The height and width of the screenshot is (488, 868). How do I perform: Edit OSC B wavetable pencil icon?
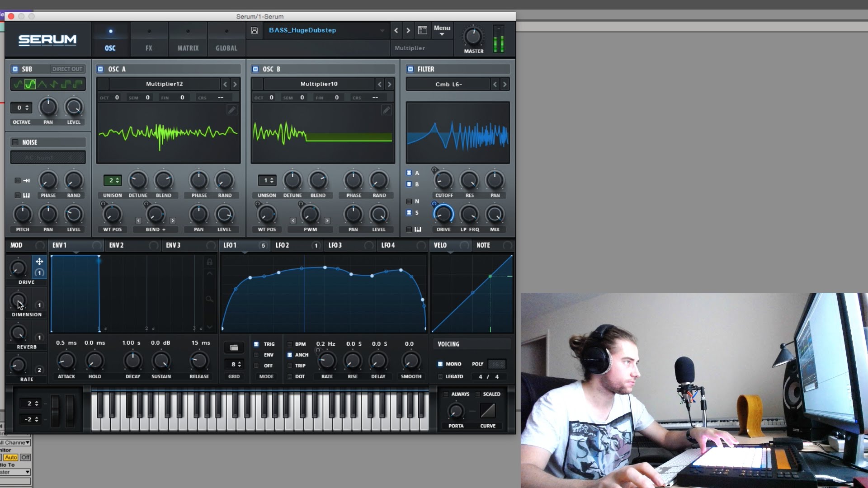coord(386,110)
